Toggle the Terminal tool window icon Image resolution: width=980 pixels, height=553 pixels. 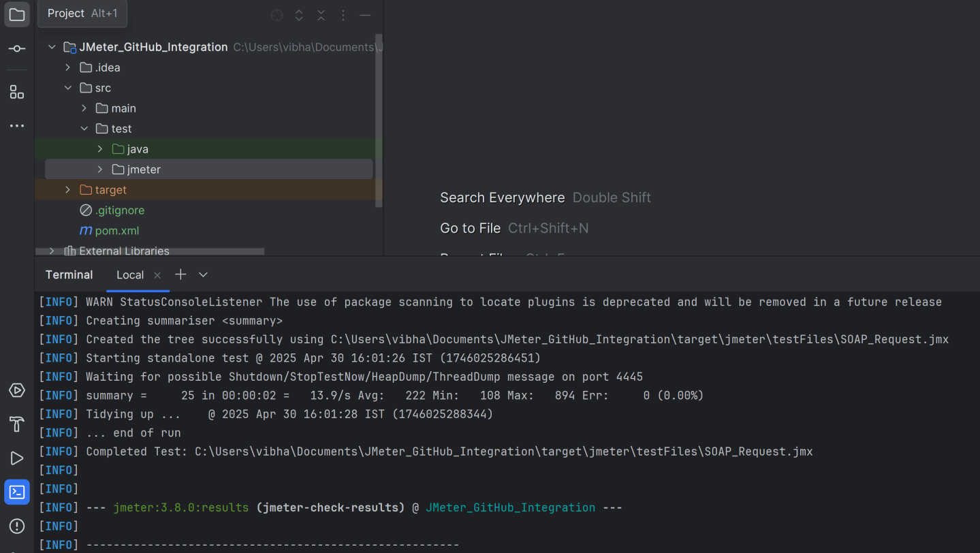(x=17, y=492)
